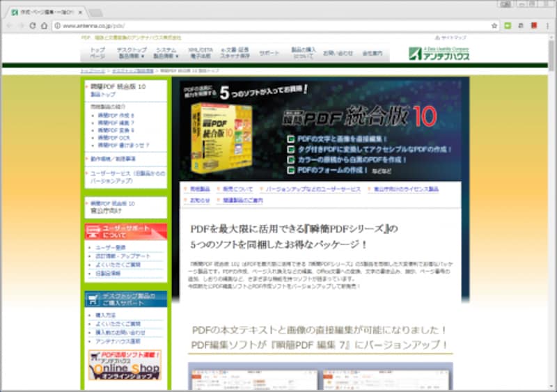
Task: Open the ユーザー登録 support link
Action: 111,247
